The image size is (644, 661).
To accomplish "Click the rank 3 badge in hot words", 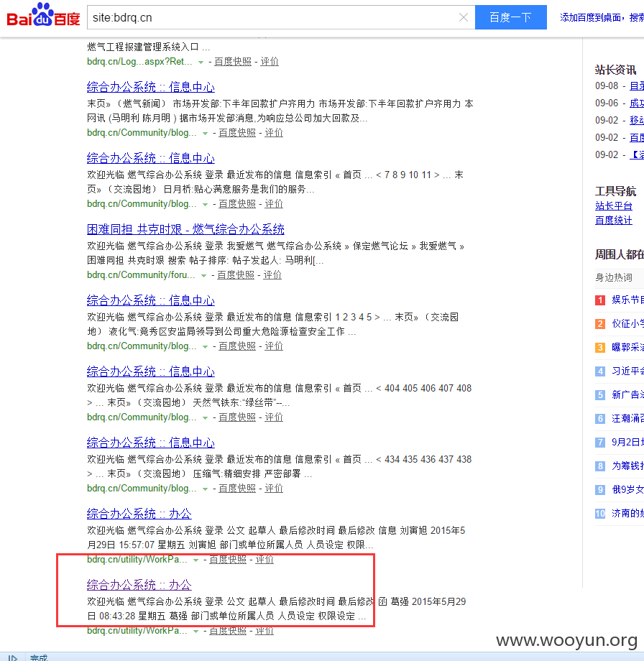I will click(x=600, y=348).
